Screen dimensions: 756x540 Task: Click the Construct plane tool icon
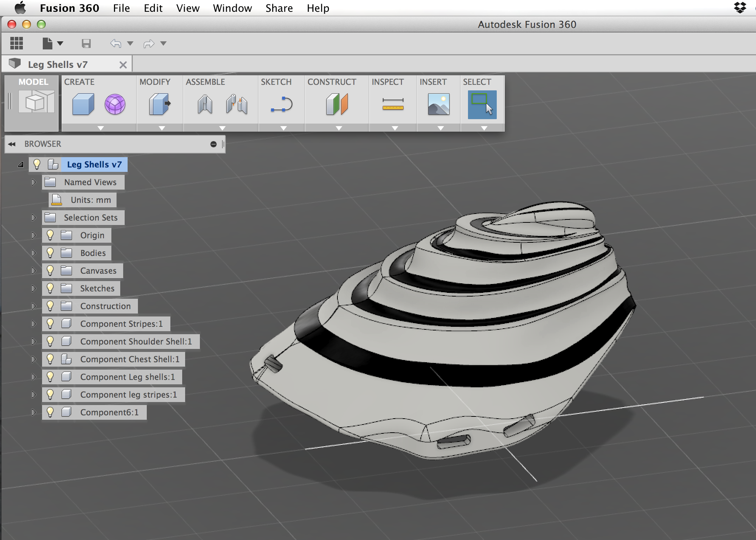pos(337,104)
